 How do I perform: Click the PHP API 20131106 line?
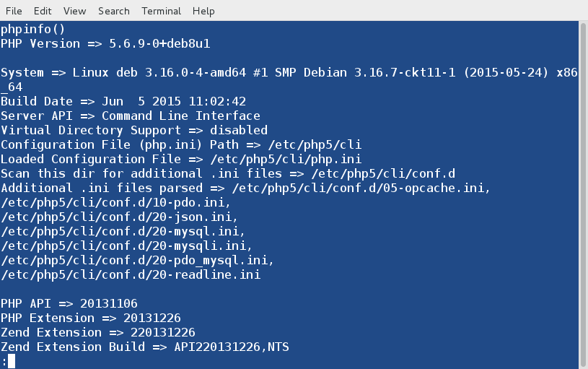coord(69,303)
